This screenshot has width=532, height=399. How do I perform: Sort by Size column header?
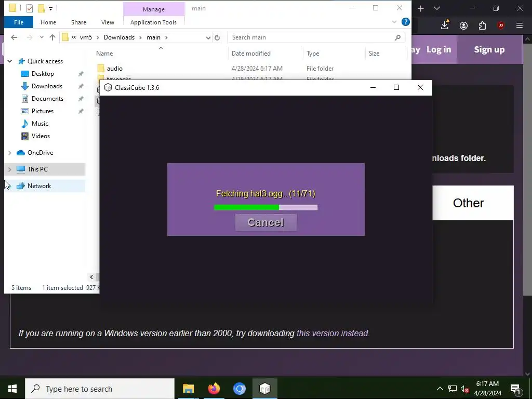pos(374,54)
